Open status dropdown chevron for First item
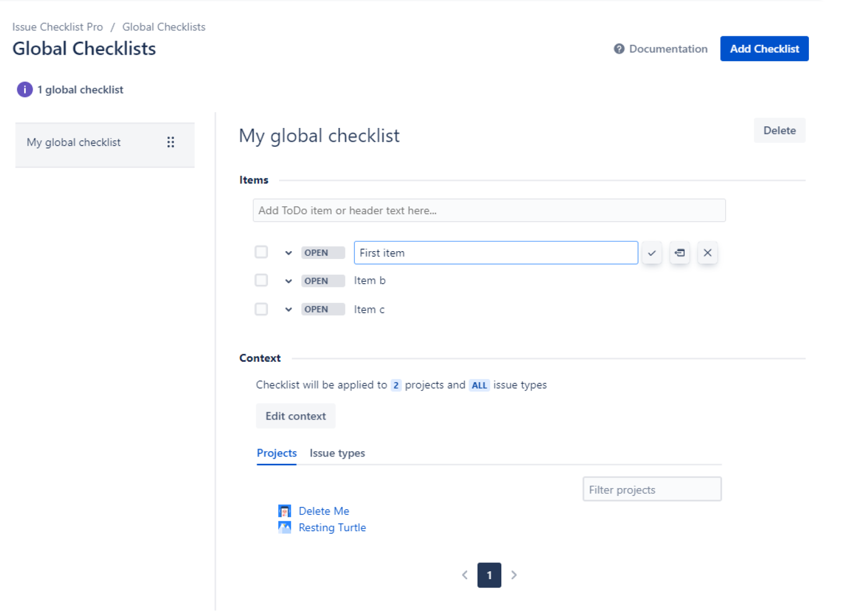The height and width of the screenshot is (616, 842). [x=288, y=253]
